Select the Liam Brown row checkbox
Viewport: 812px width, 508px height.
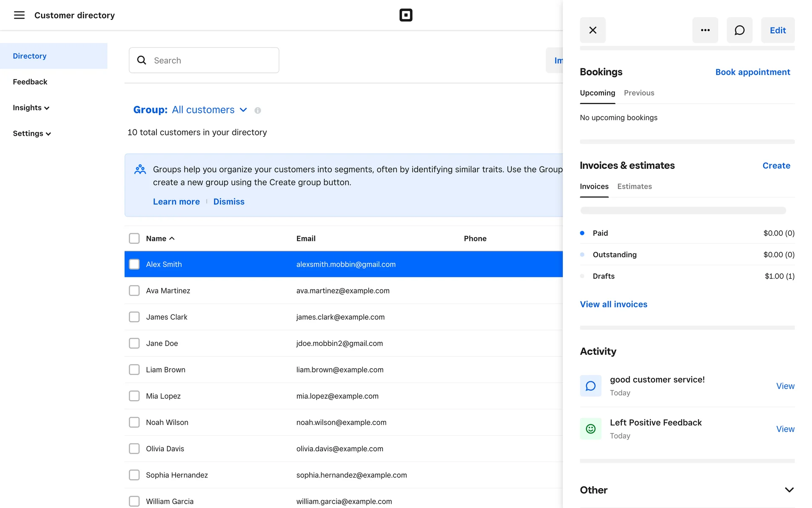click(x=134, y=370)
